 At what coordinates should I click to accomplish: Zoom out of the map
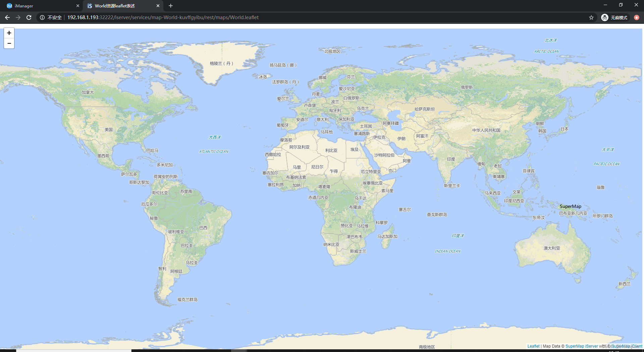[x=9, y=43]
